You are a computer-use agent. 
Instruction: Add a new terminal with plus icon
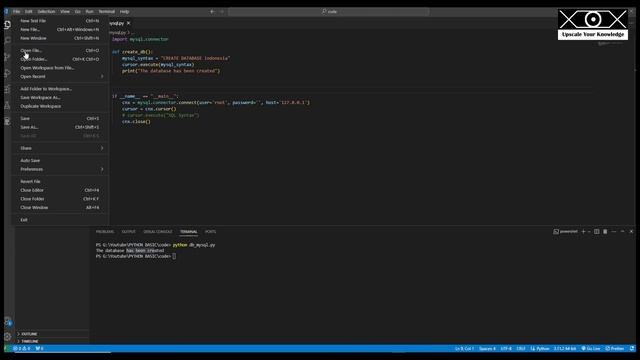(583, 231)
